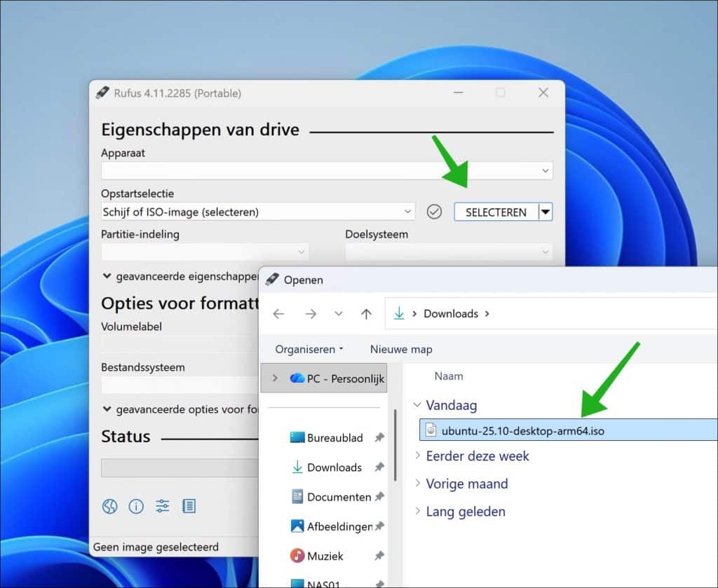Go back with the left arrow
Image resolution: width=718 pixels, height=588 pixels.
[278, 314]
